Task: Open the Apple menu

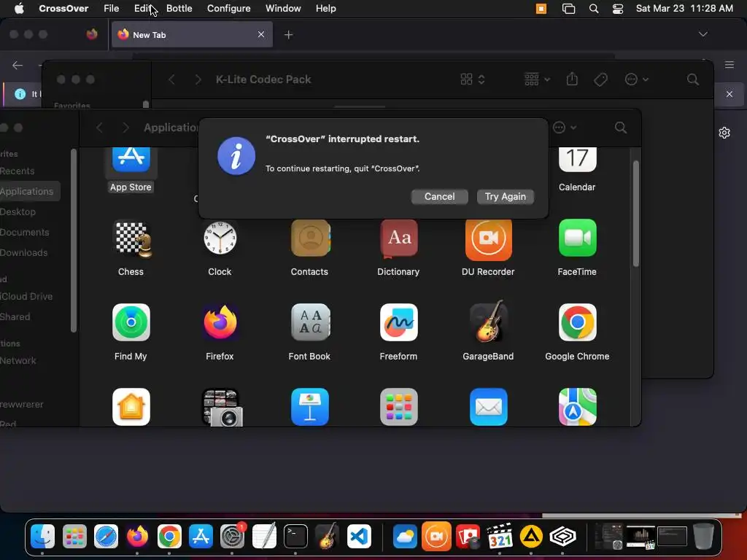Action: [19, 9]
